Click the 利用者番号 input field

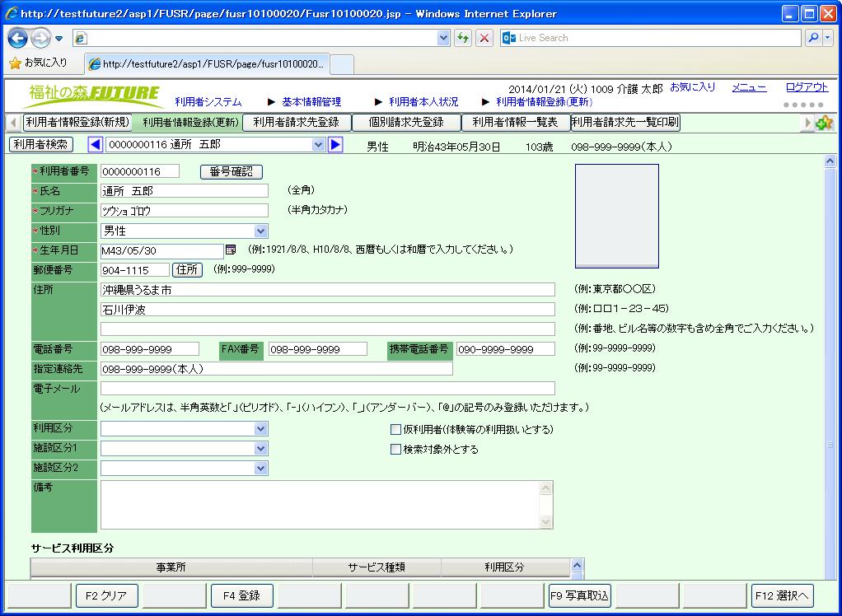click(140, 172)
